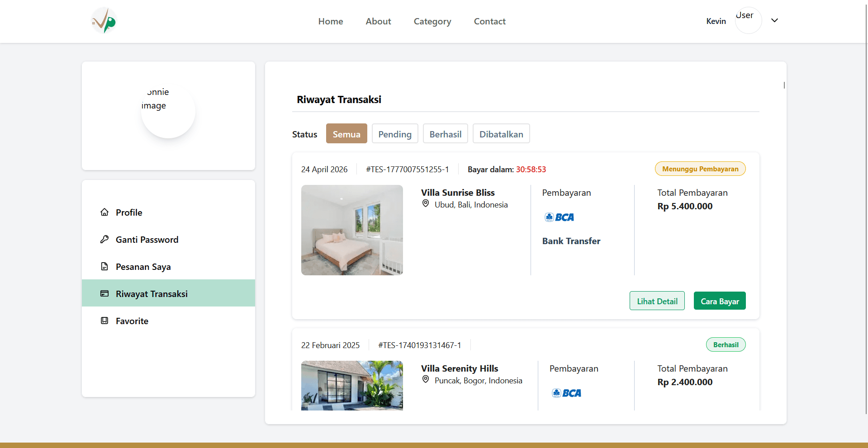
Task: Navigate to the Contact page
Action: point(490,21)
